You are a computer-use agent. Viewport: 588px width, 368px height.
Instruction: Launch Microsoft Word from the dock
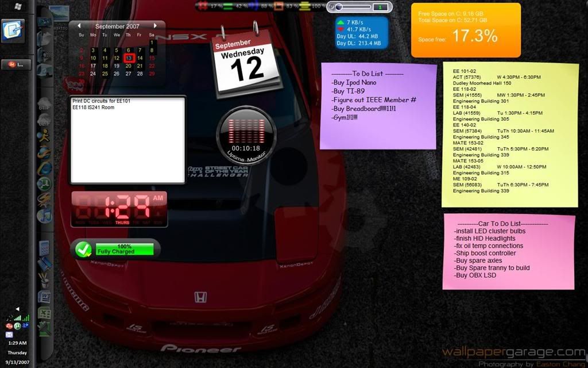44,297
